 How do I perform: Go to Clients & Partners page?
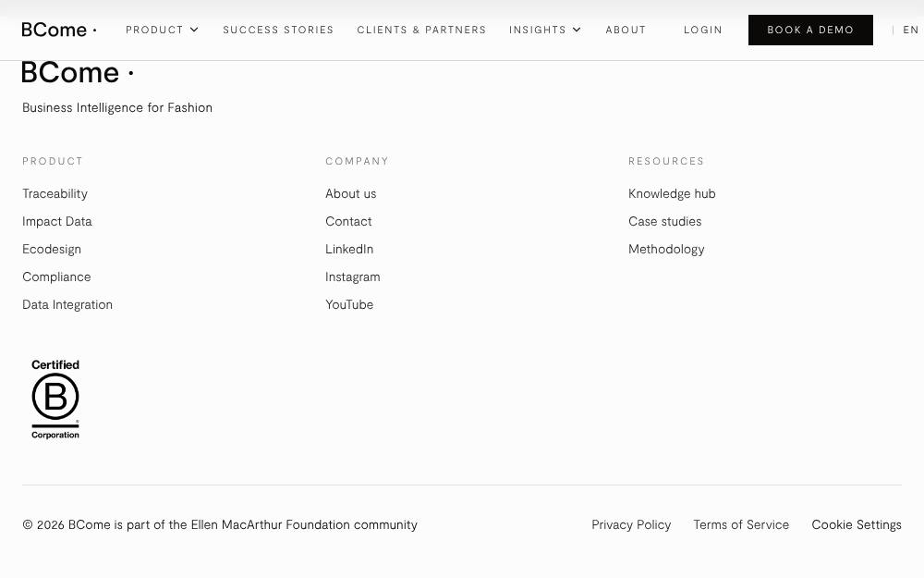[421, 30]
